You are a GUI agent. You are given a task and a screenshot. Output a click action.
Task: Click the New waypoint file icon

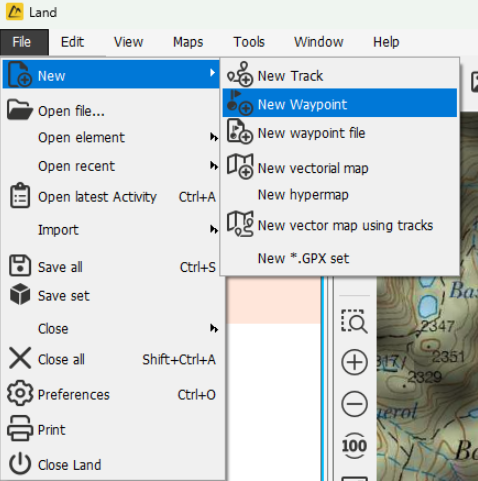(240, 132)
